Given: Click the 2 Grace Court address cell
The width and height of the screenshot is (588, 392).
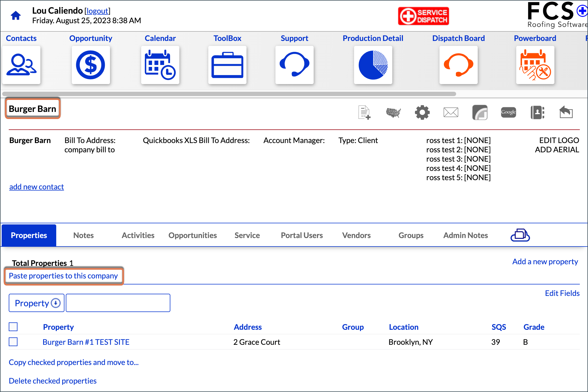Looking at the screenshot, I should pos(257,342).
